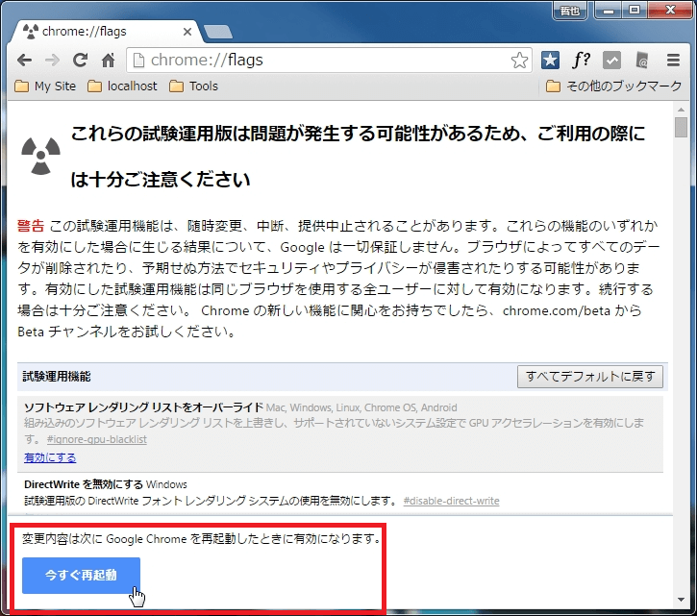Click the radiation warning icon
697x616 pixels.
pyautogui.click(x=41, y=156)
